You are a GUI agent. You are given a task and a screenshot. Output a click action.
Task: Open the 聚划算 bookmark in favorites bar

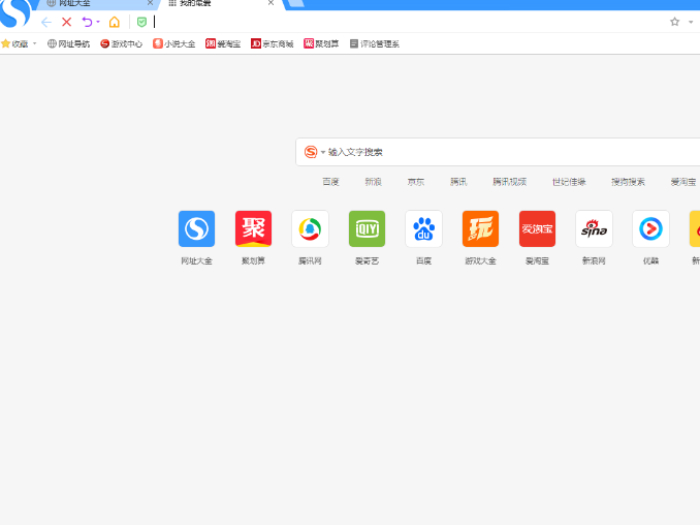(321, 44)
